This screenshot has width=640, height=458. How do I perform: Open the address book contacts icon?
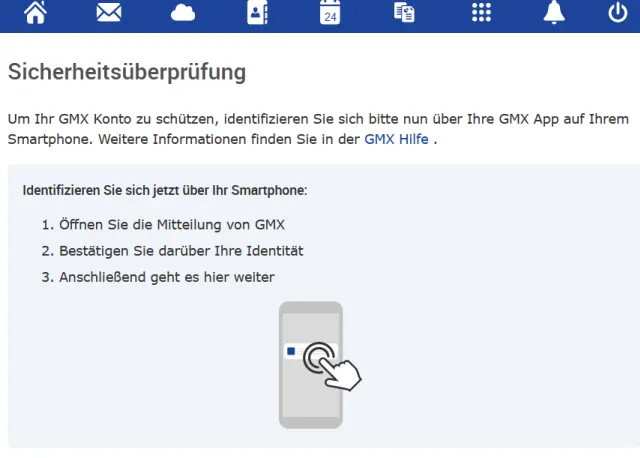click(x=257, y=12)
